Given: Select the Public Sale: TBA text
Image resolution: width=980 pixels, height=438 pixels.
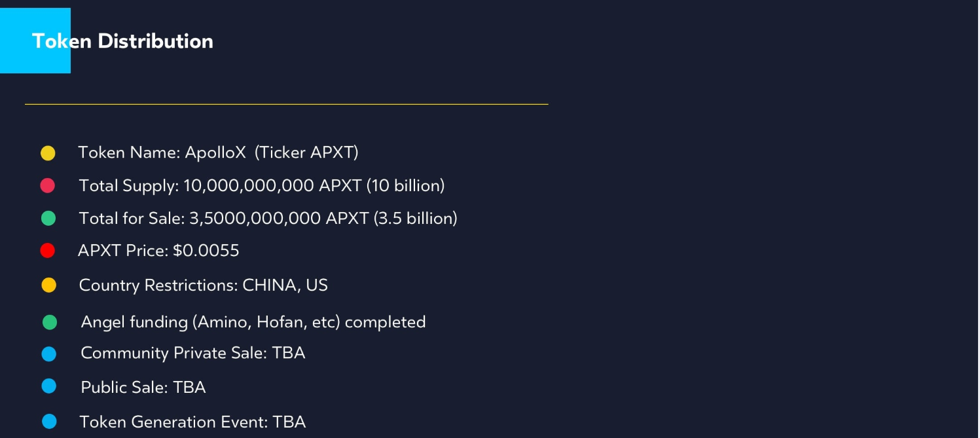Looking at the screenshot, I should click(143, 388).
